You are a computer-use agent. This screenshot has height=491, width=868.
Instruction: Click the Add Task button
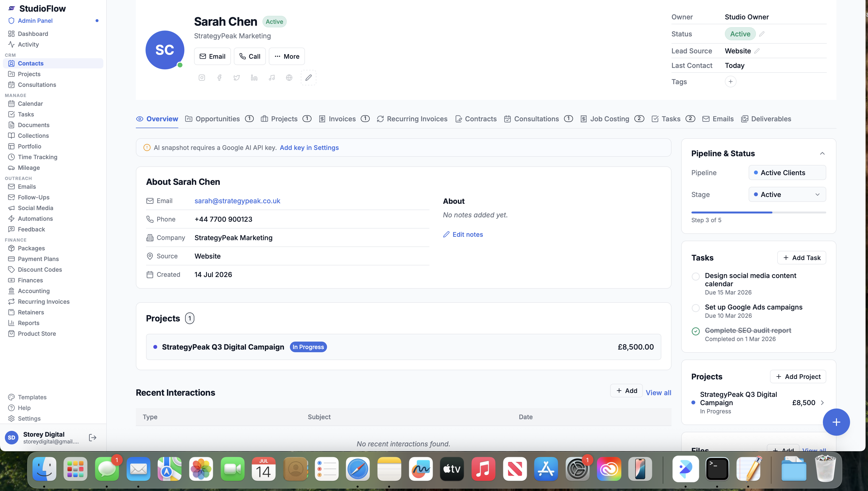pyautogui.click(x=802, y=258)
